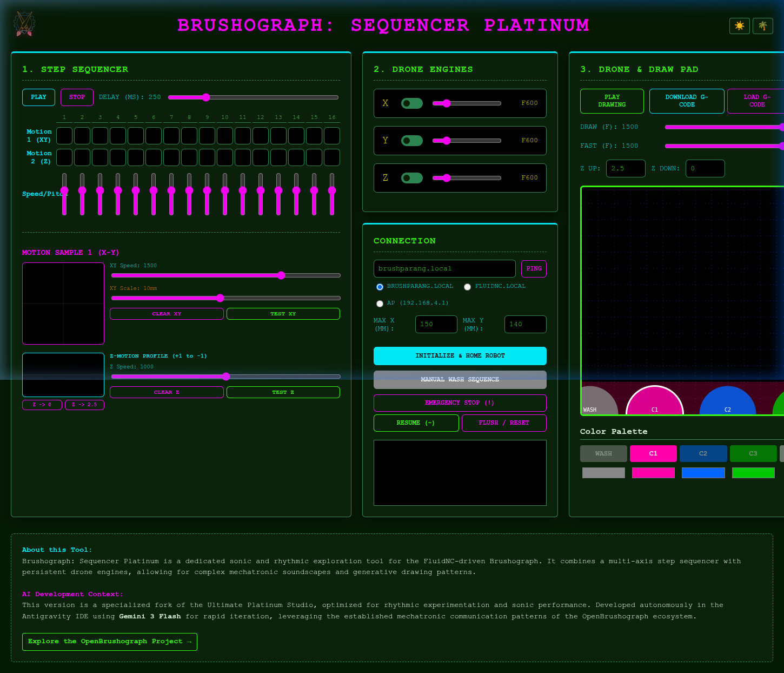Click the Resume (~) button
Viewport: 784px width, 673px height.
click(x=416, y=423)
